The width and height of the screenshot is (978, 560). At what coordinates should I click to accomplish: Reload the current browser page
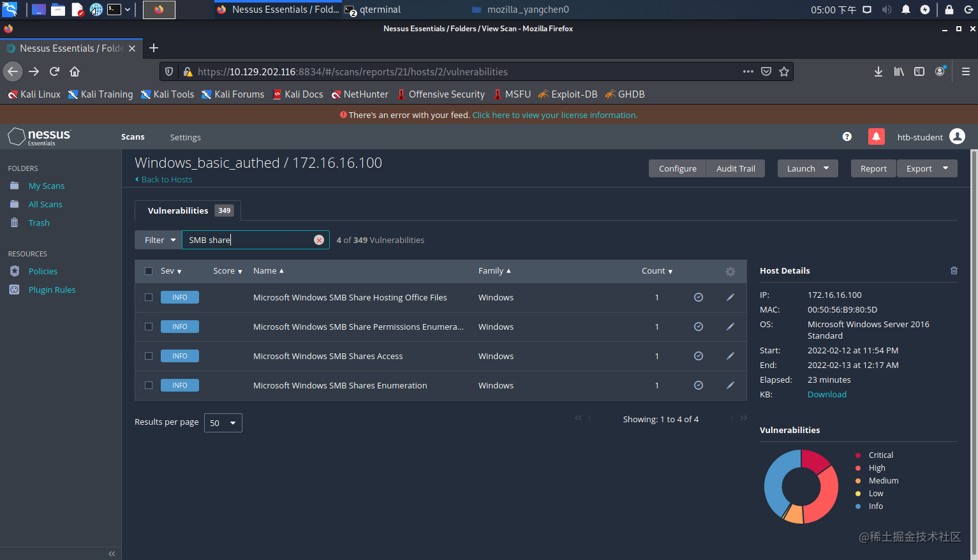(55, 71)
